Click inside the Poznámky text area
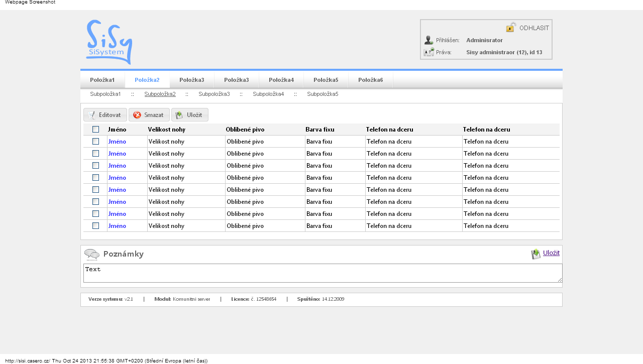Viewport: 643px width, 364px height. click(323, 273)
